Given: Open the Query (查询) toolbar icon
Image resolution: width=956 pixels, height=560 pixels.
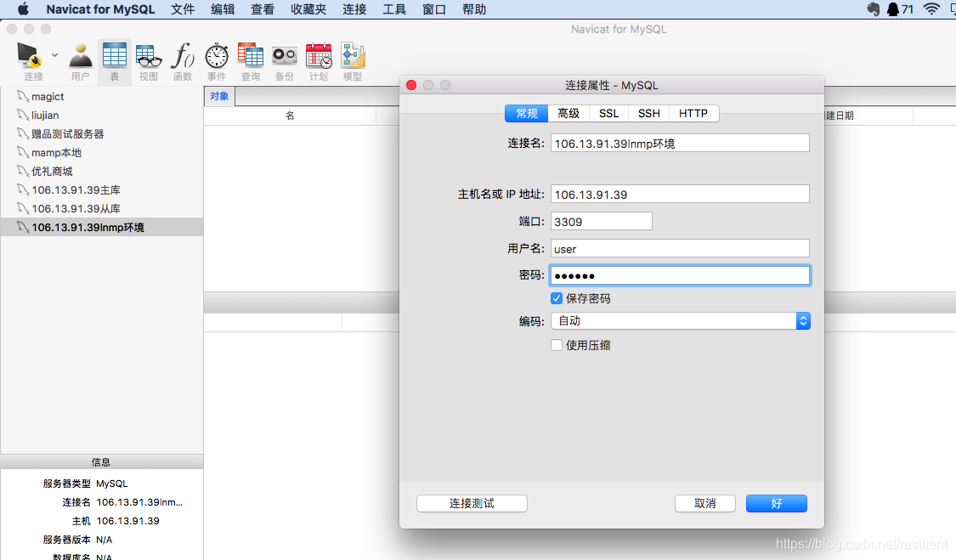Looking at the screenshot, I should pos(251,56).
